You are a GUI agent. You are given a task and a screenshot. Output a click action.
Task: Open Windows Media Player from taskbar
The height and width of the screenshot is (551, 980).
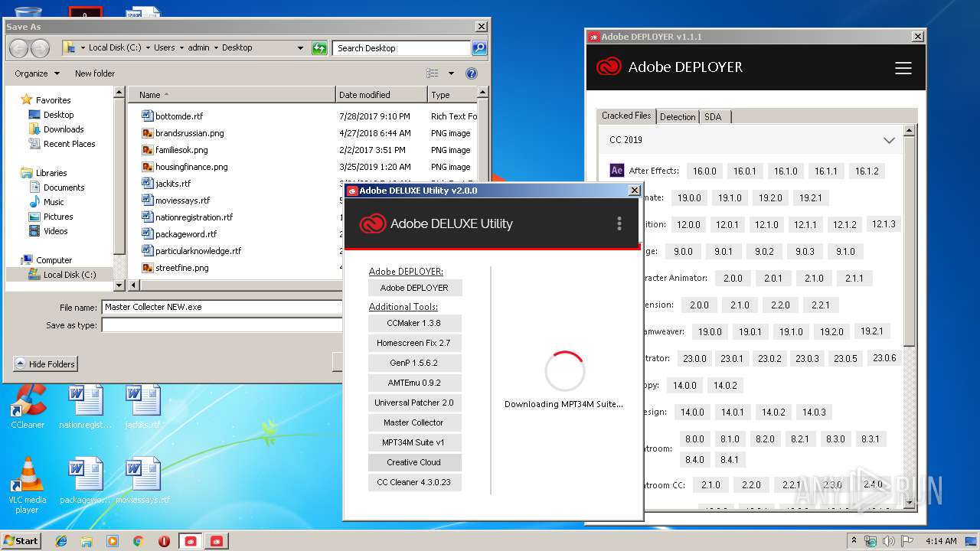(113, 541)
